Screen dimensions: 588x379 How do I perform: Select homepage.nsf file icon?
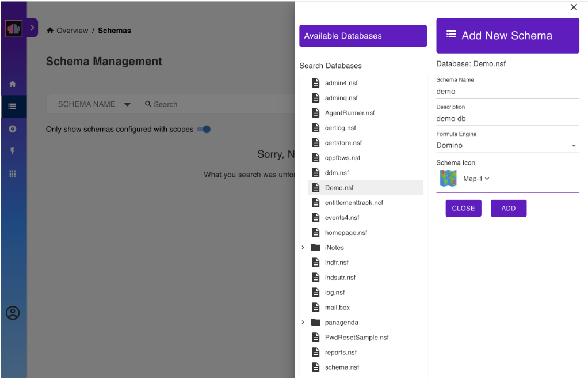coord(316,233)
